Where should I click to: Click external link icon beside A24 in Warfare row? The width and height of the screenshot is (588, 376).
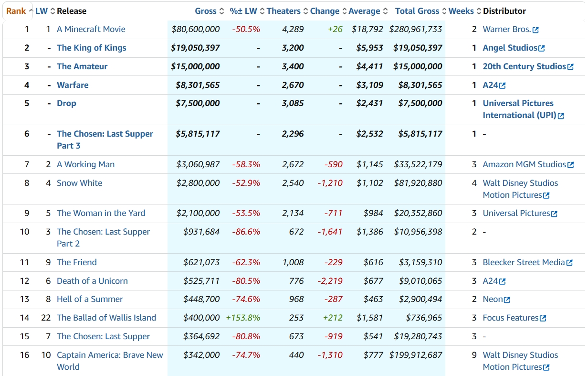click(x=502, y=86)
